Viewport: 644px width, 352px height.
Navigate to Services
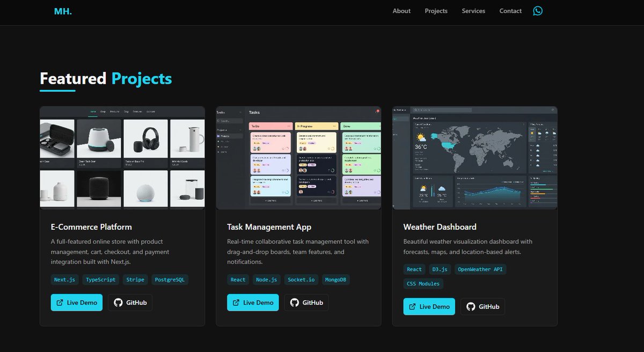coord(473,11)
